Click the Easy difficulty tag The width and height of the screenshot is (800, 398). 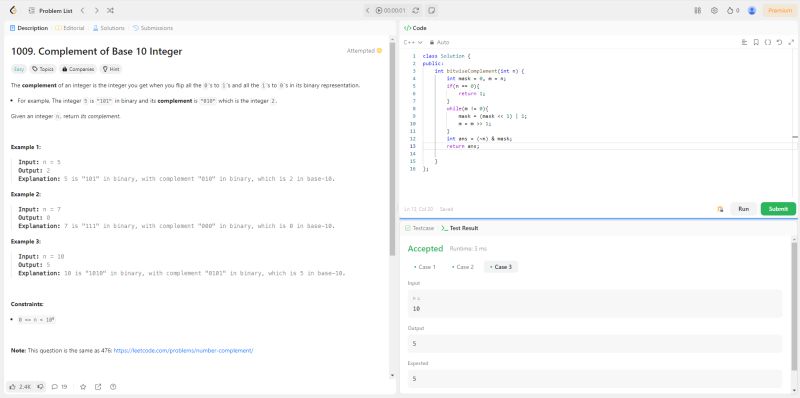(x=19, y=69)
